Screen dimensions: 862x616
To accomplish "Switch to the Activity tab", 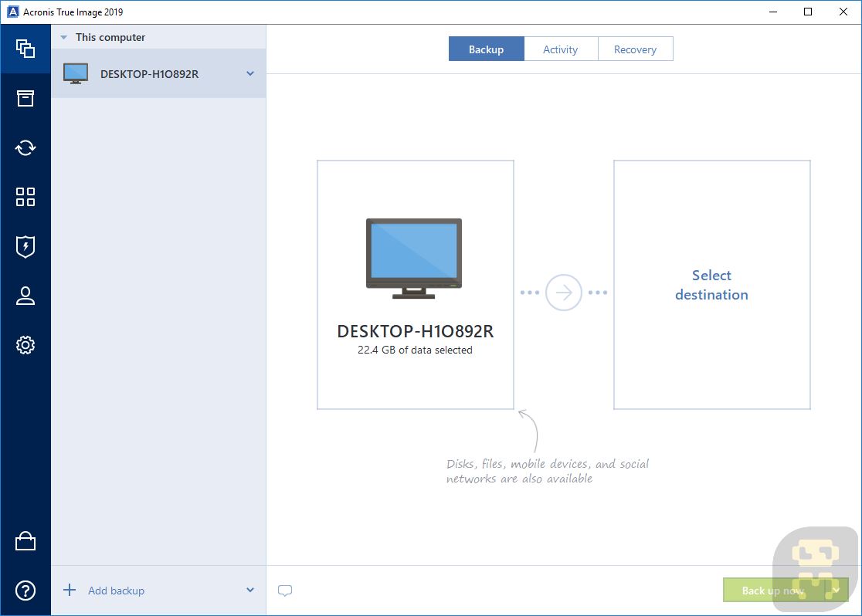I will click(561, 49).
